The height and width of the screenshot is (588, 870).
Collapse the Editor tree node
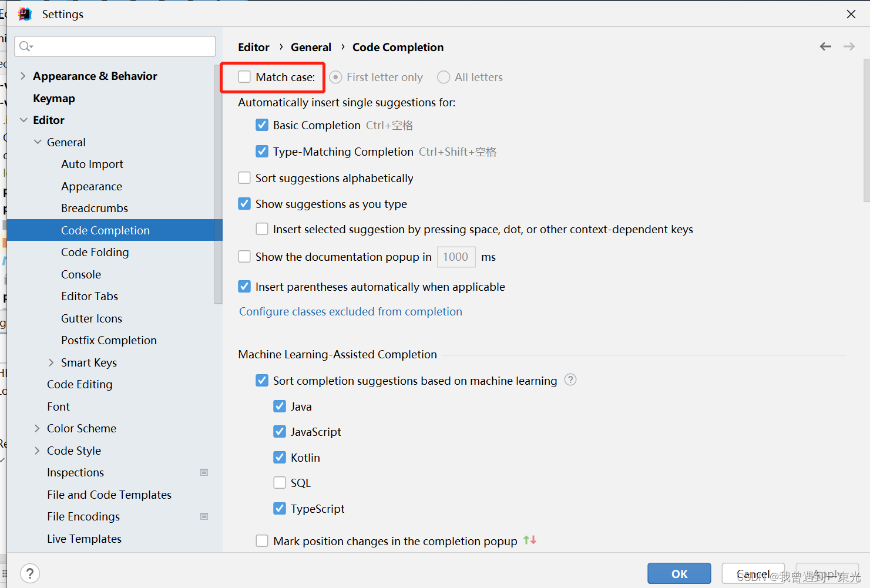click(x=23, y=120)
